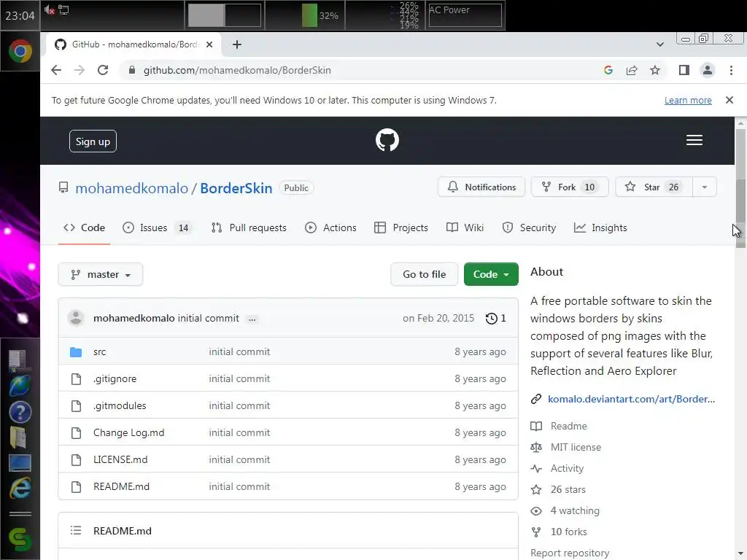Open the Pull requests tab

[x=249, y=227]
